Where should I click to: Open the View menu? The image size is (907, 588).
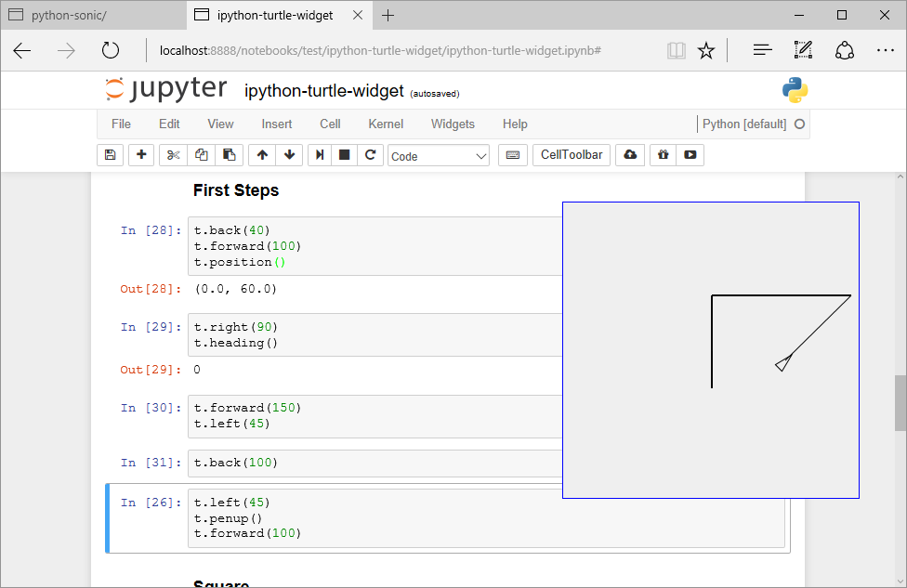click(x=220, y=124)
